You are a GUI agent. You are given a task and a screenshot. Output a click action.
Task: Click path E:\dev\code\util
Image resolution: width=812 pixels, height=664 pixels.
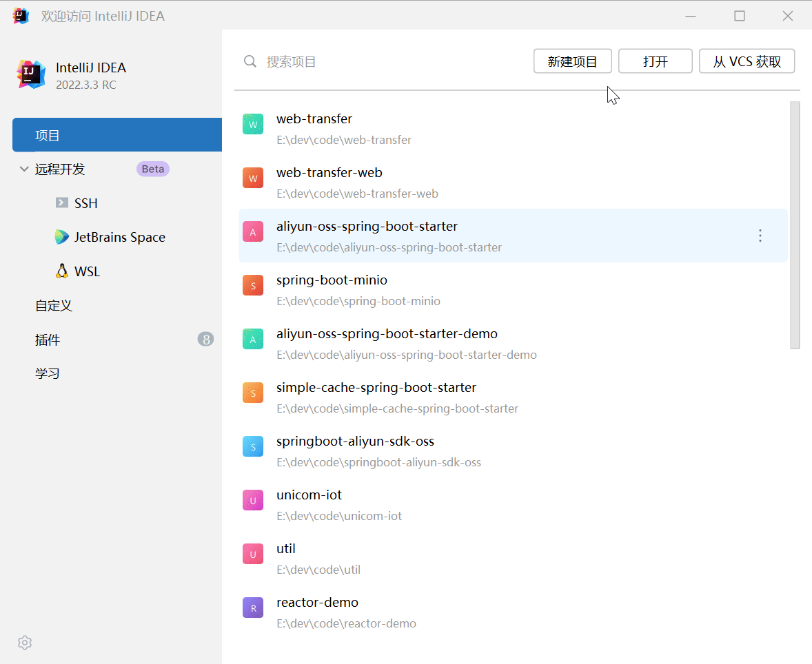coord(318,570)
